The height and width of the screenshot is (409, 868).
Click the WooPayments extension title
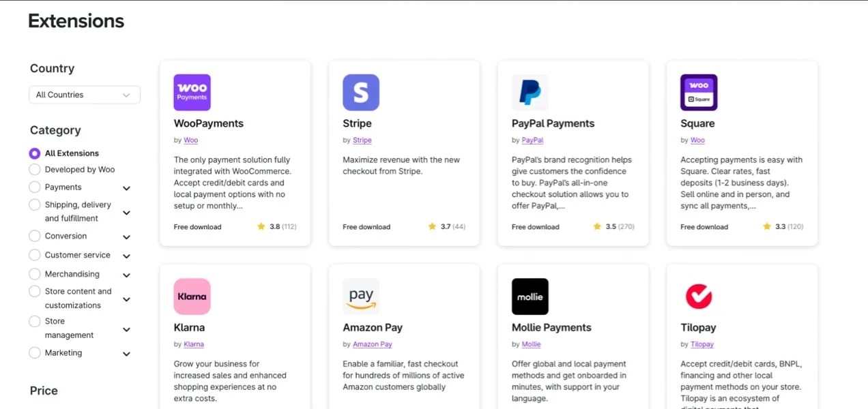209,123
